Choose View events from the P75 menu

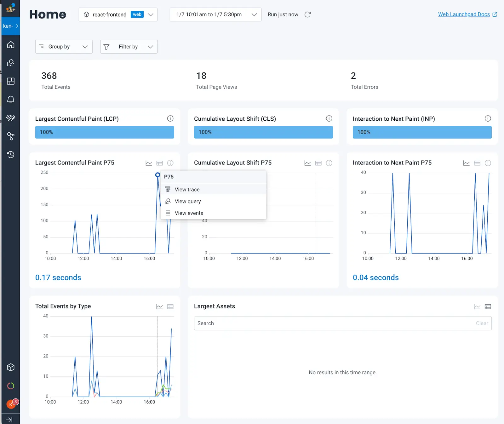189,213
